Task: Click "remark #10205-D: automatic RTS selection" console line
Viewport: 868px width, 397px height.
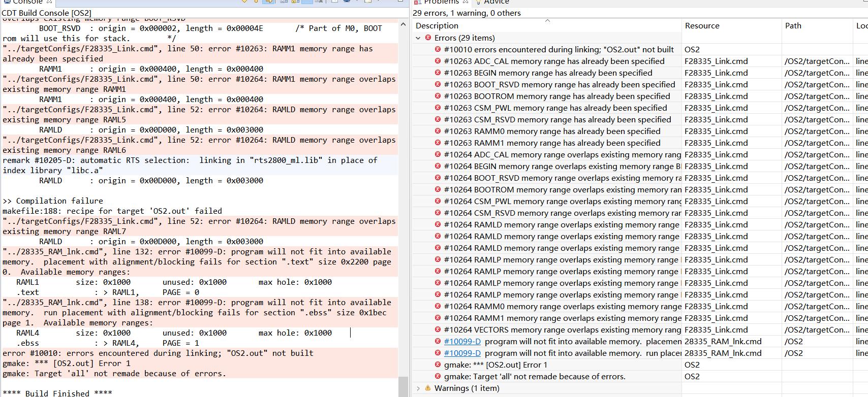Action: [x=190, y=166]
